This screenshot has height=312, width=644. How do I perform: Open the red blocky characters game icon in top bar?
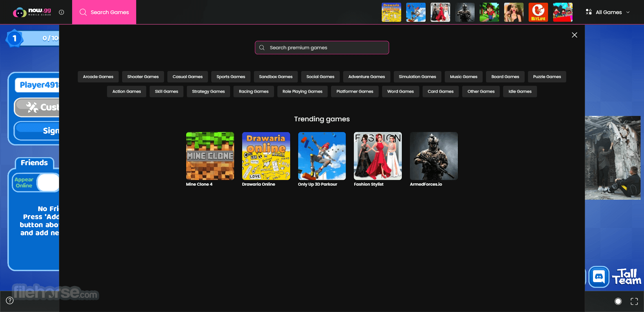point(563,12)
